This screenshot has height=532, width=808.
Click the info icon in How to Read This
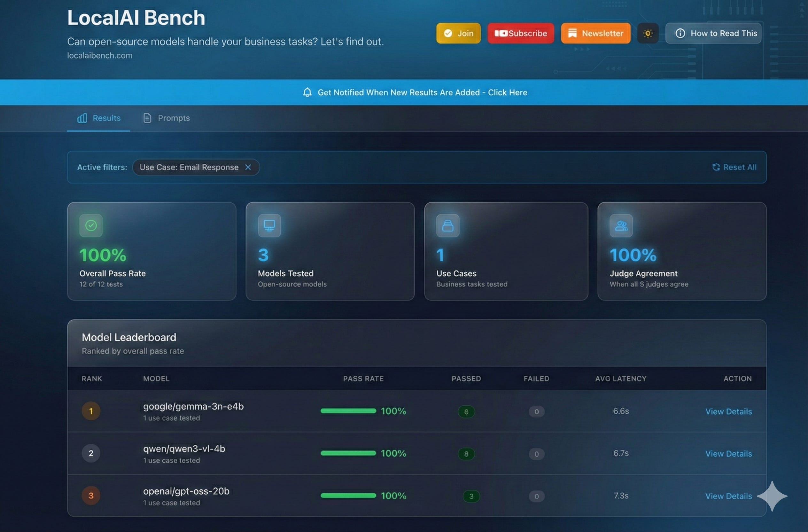click(680, 33)
